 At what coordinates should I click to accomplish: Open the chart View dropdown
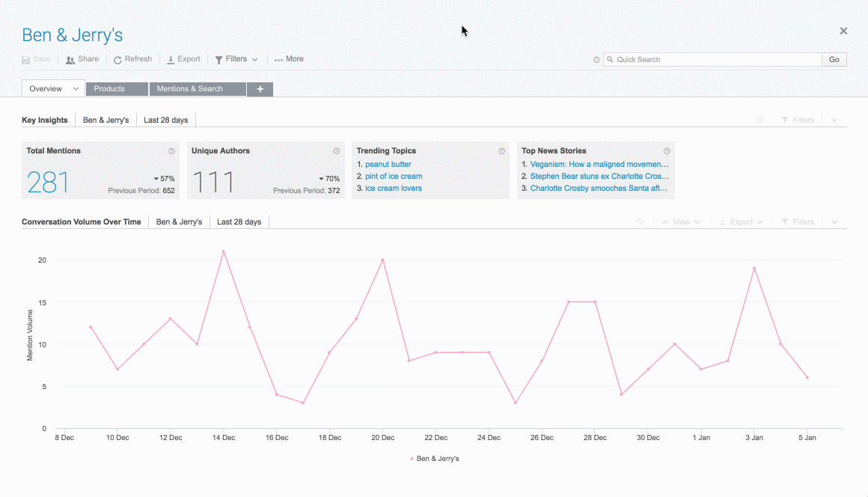pos(681,222)
